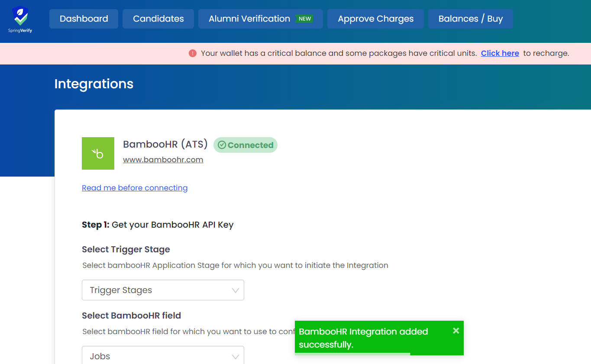The width and height of the screenshot is (591, 364).
Task: Open the Jobs dropdown
Action: coord(163,355)
